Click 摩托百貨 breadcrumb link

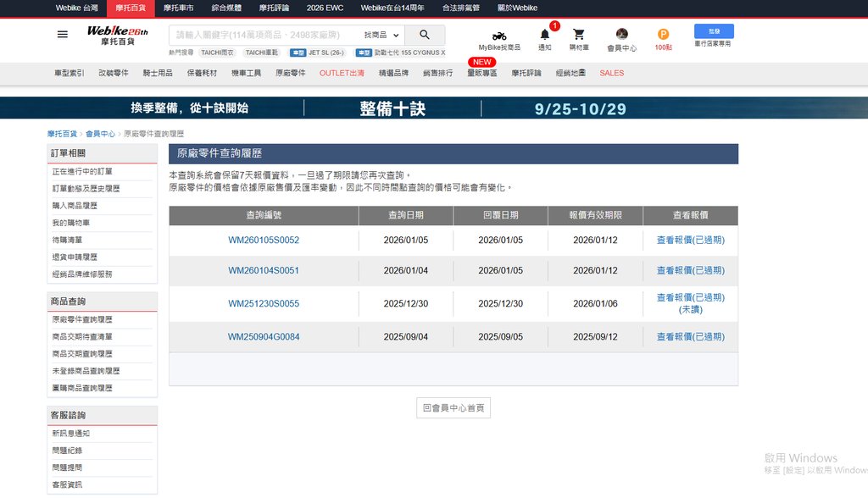(x=62, y=134)
